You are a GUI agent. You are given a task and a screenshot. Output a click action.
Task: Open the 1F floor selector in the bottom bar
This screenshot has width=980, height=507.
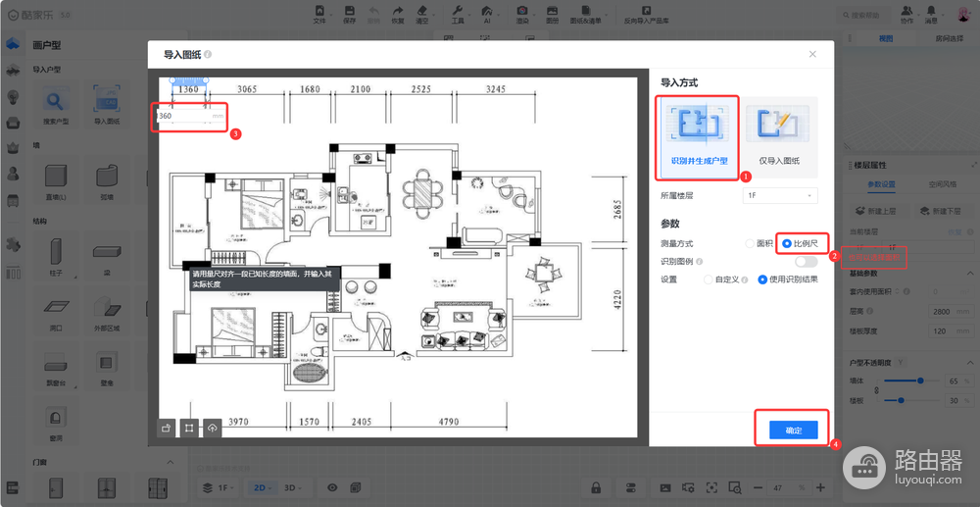click(219, 487)
